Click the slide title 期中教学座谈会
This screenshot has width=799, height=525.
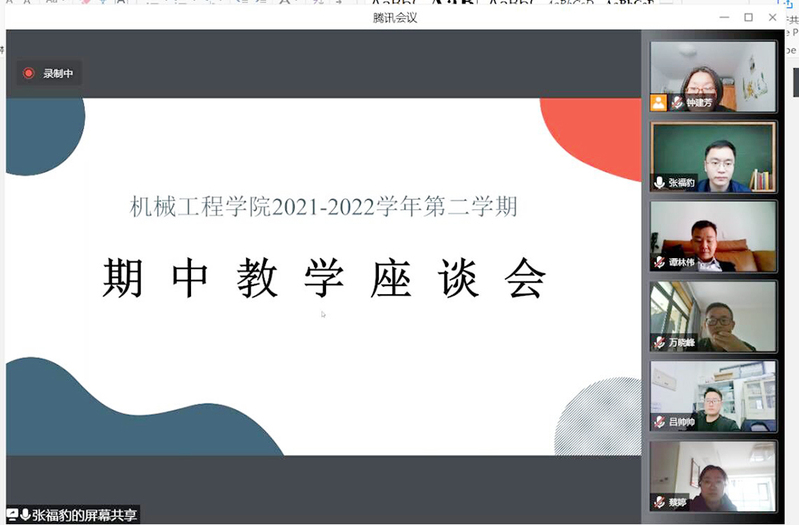click(324, 278)
